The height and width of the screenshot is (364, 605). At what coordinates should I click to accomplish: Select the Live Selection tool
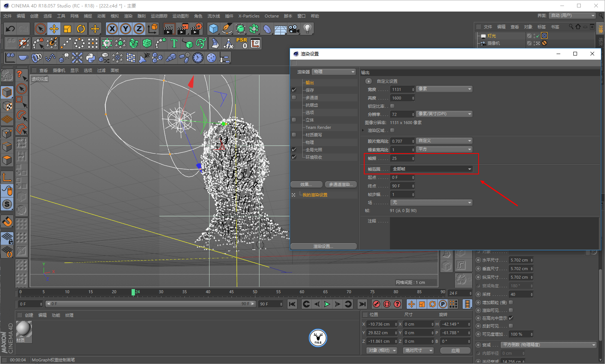pyautogui.click(x=40, y=29)
